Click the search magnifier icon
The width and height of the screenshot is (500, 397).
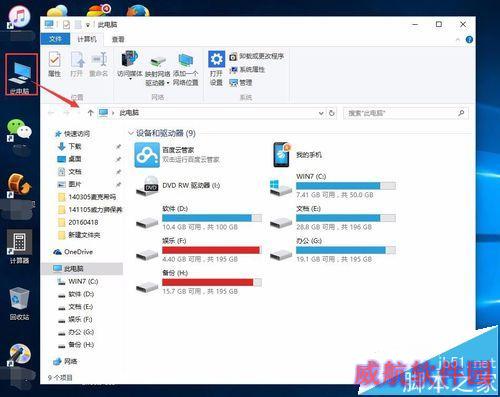click(461, 113)
